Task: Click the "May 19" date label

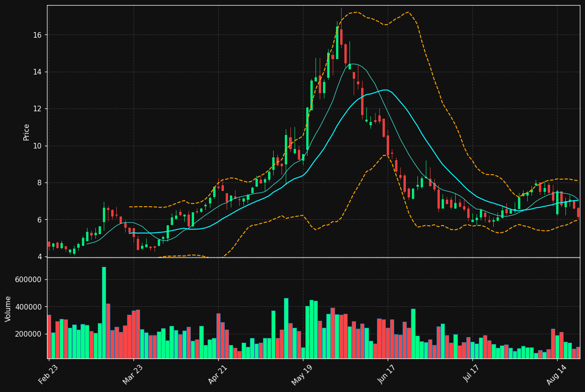Action: point(303,374)
